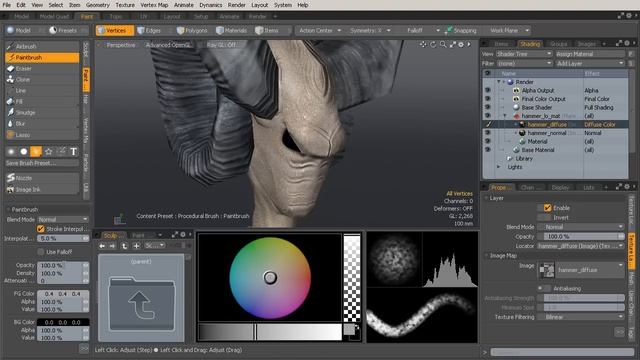Enable the Use Falloff checkbox
Screen dimensions: 640x360
click(40, 252)
